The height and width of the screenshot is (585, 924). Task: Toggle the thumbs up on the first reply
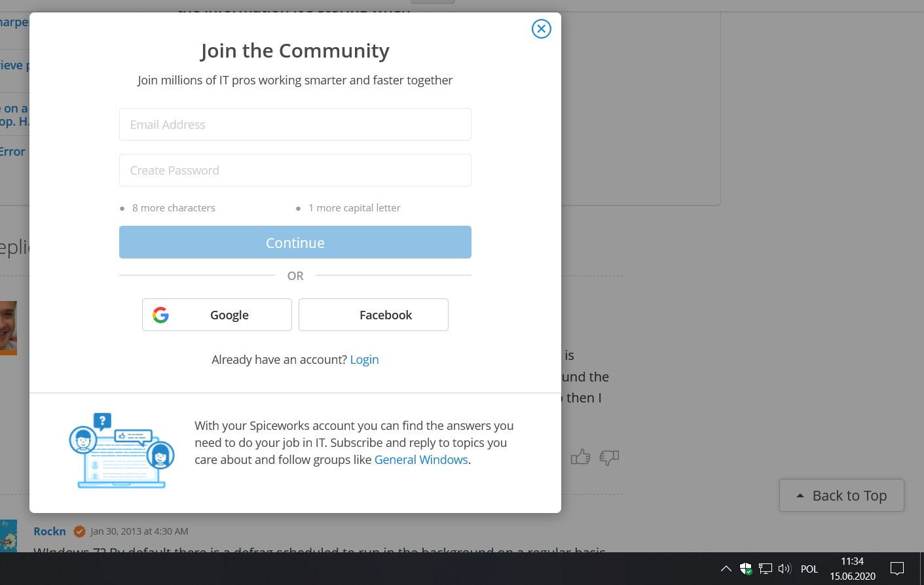(580, 457)
